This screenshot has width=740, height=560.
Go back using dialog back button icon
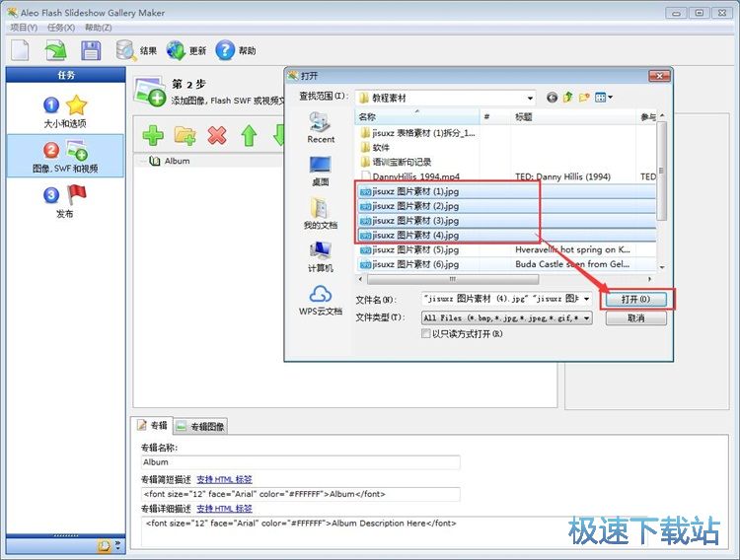click(x=552, y=98)
